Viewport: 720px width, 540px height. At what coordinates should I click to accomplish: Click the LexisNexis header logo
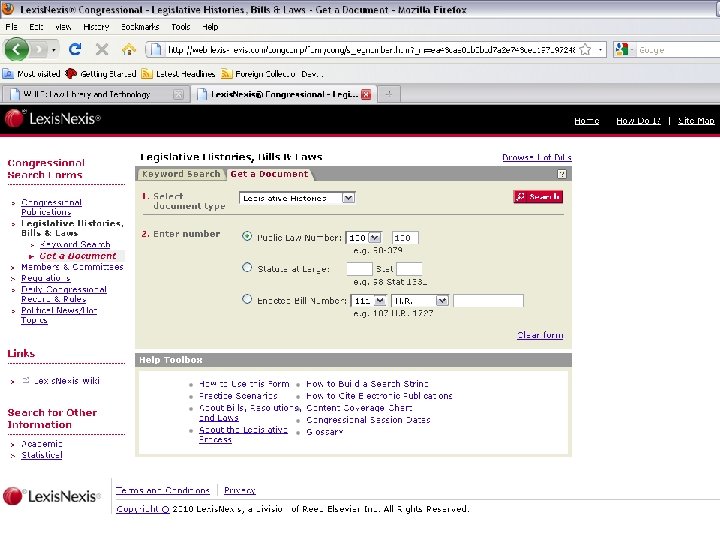tap(52, 118)
